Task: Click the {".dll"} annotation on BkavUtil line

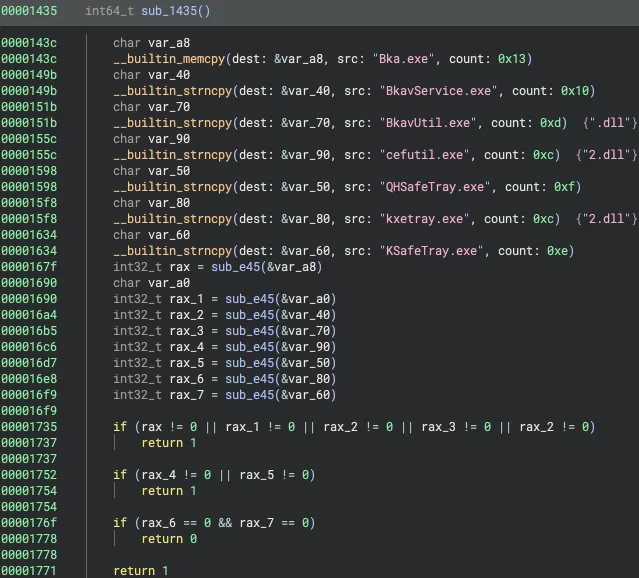Action: 610,123
